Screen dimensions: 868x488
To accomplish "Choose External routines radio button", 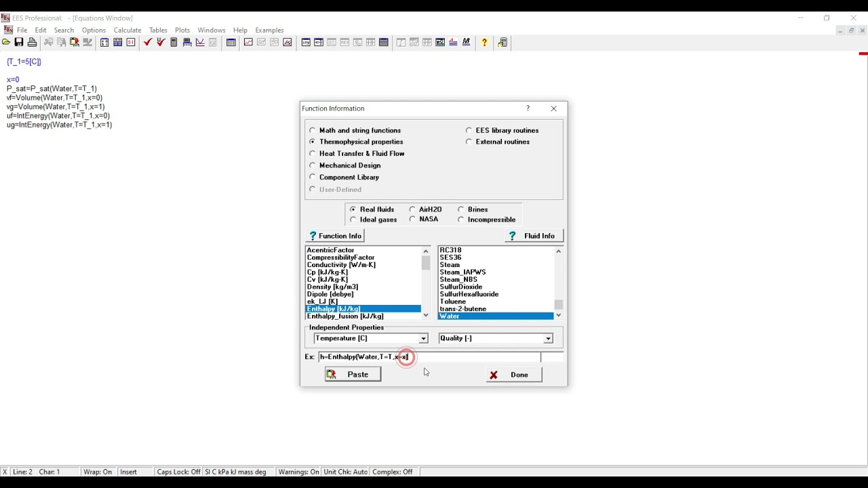I will (469, 142).
